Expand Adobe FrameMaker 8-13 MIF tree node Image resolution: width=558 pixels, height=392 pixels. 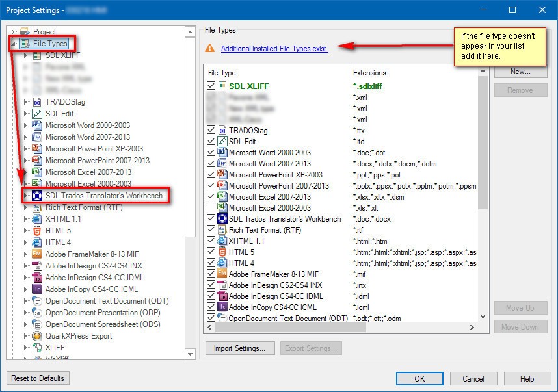(25, 254)
